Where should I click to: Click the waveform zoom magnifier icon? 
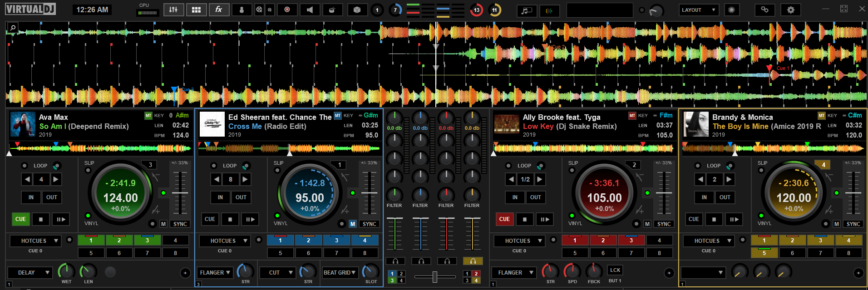[13, 28]
